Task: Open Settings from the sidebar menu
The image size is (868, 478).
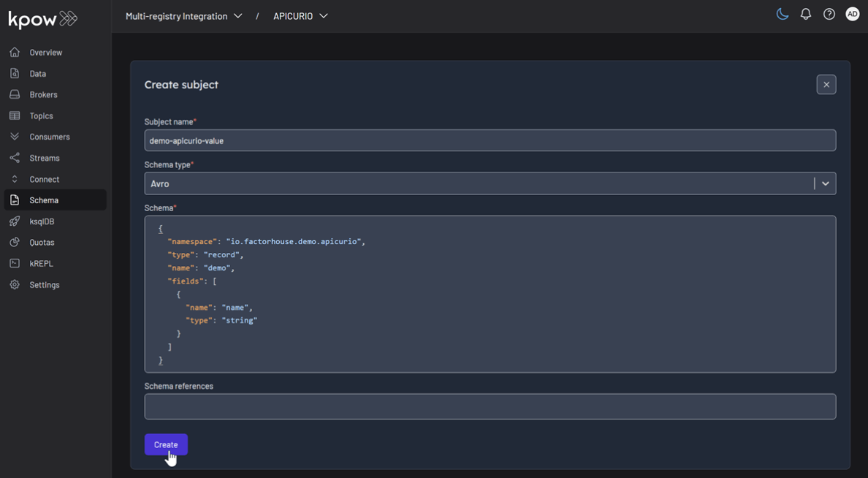Action: [14, 284]
